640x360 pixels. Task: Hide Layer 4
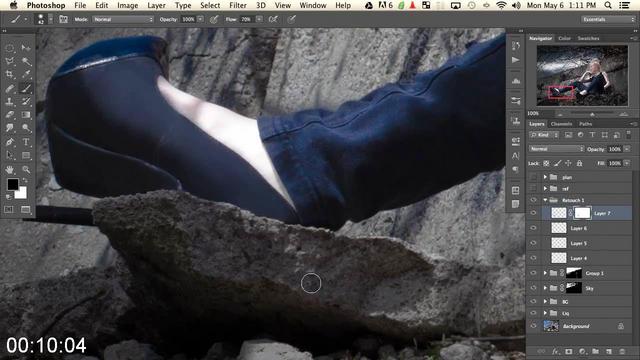click(x=533, y=258)
